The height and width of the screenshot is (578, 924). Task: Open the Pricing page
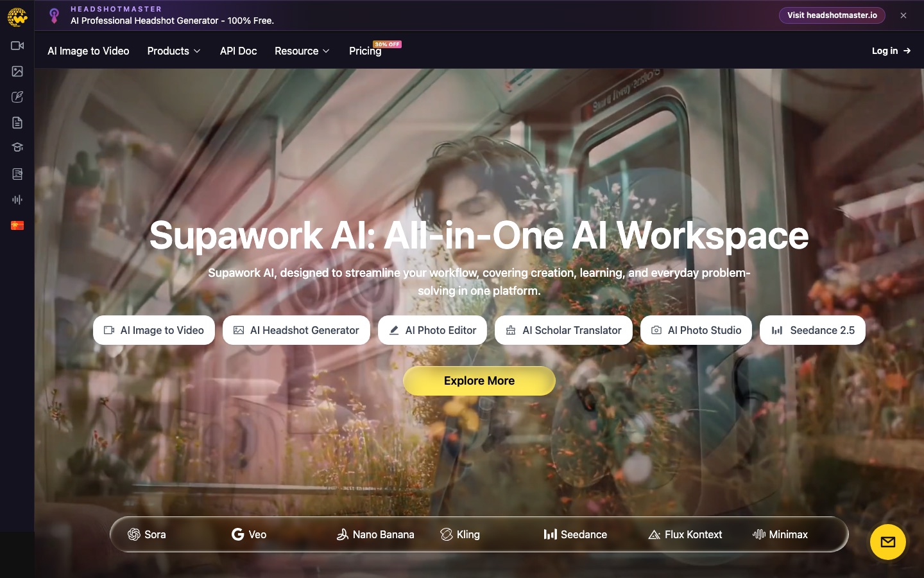[x=365, y=51]
